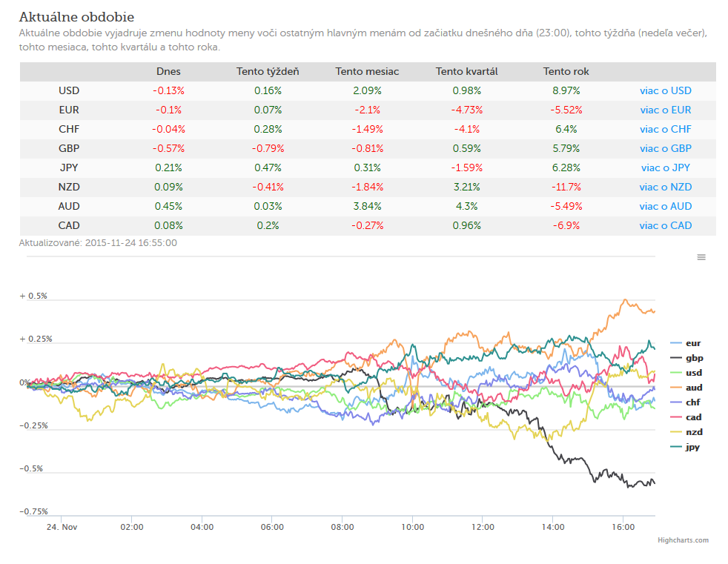Follow the 'viac o CHF' link
Screen dimensions: 728x564
pyautogui.click(x=665, y=129)
